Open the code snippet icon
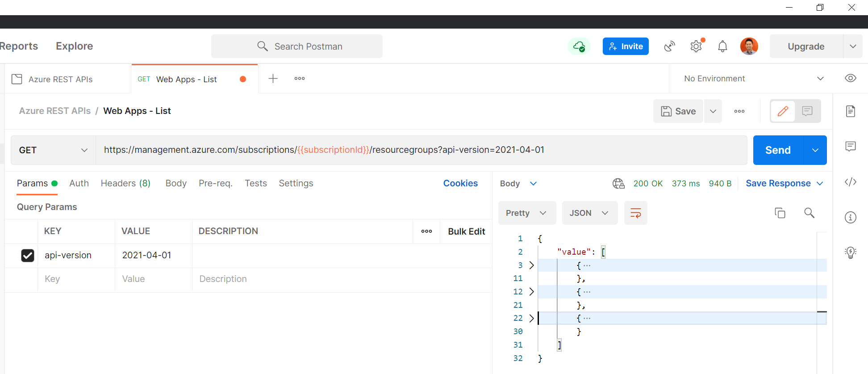 coord(850,182)
